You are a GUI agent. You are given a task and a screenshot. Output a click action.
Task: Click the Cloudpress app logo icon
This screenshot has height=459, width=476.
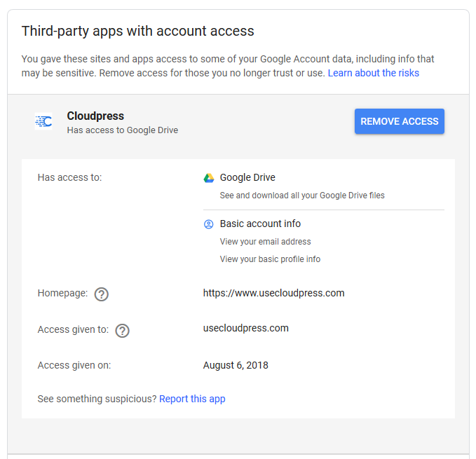coord(43,121)
